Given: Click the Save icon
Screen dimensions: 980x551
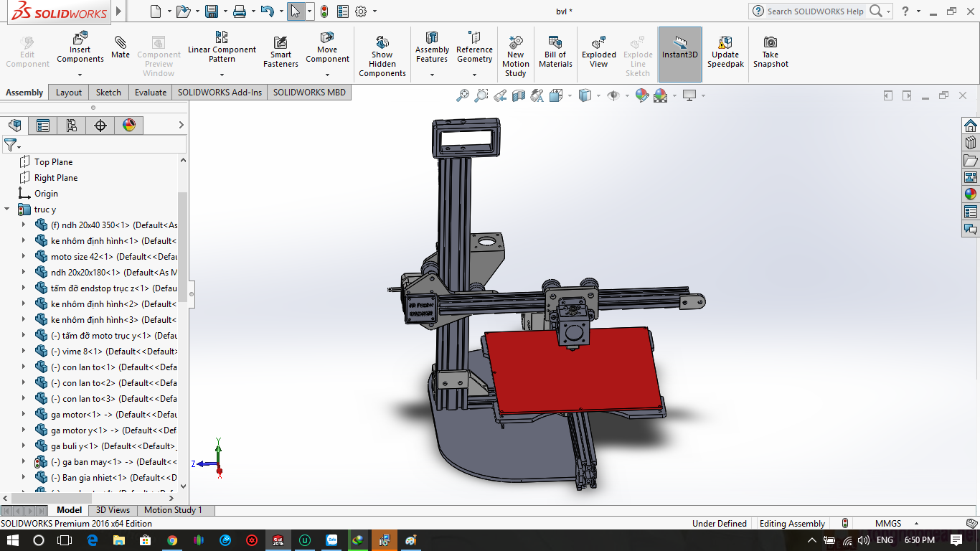Looking at the screenshot, I should [x=211, y=11].
